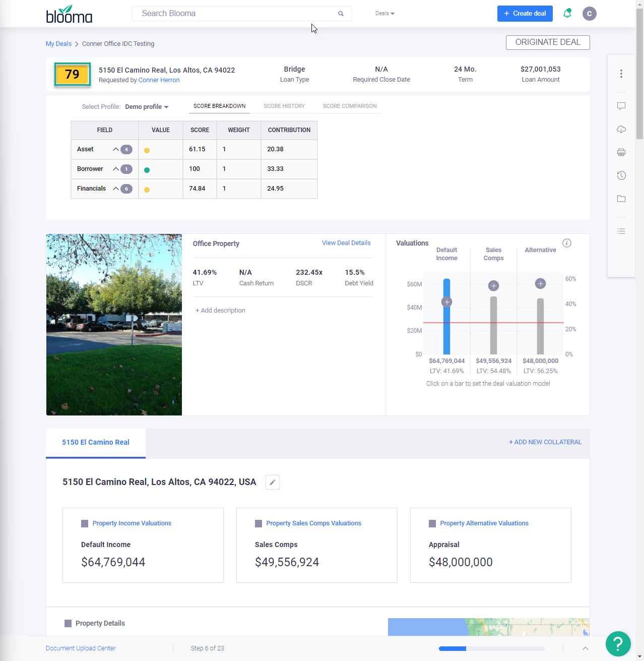Open Property Alternative Valuations link
644x661 pixels.
(484, 523)
